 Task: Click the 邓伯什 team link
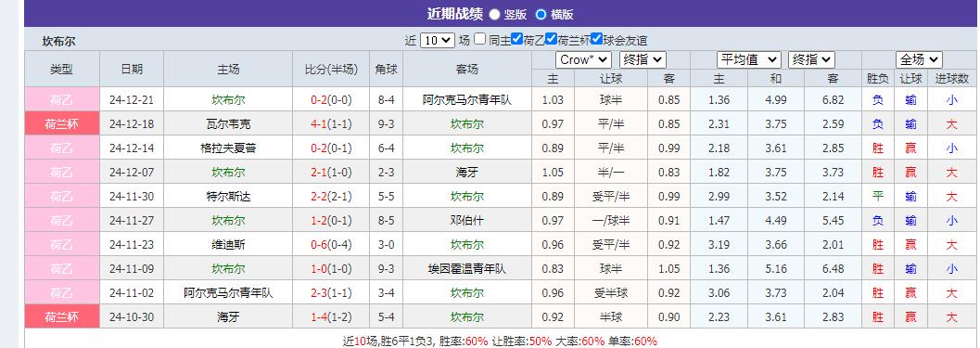pos(467,221)
